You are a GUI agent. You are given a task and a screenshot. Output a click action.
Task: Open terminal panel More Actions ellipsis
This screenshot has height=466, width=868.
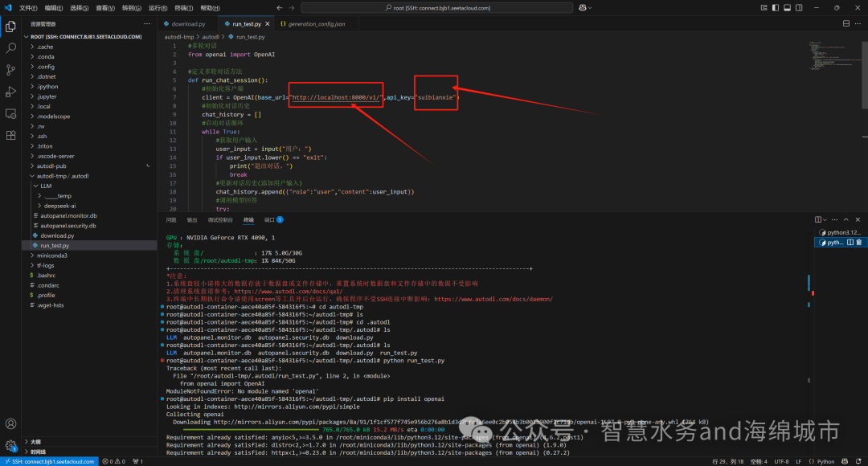(835, 219)
